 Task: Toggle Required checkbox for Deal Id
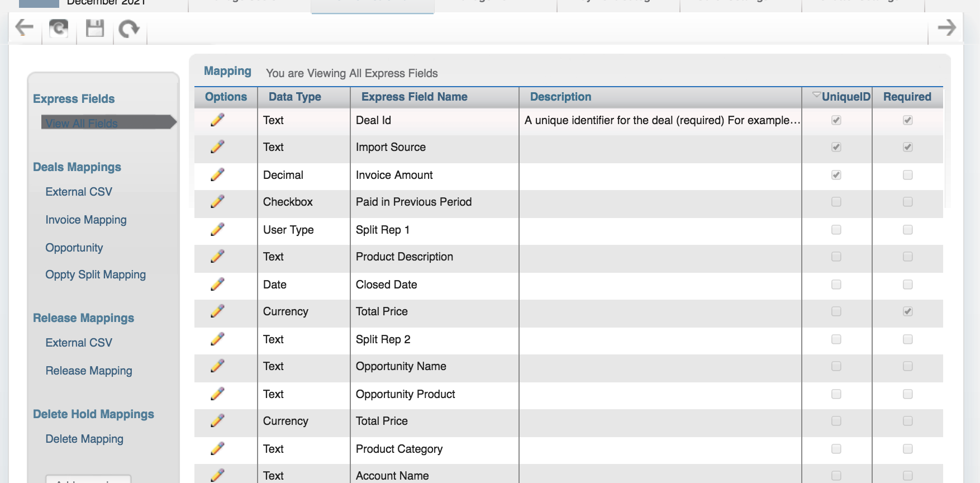click(x=908, y=120)
